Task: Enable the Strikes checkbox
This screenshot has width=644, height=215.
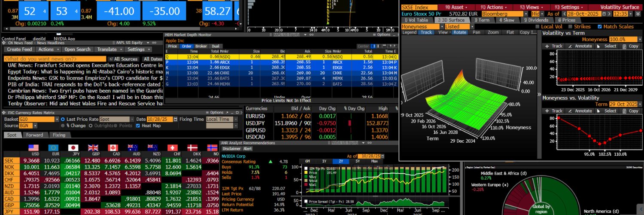Action: click(570, 27)
